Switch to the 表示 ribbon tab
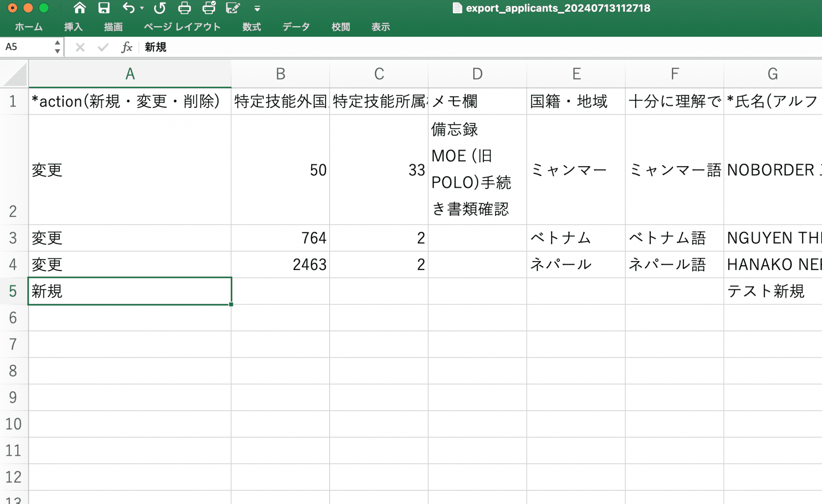 pyautogui.click(x=381, y=27)
